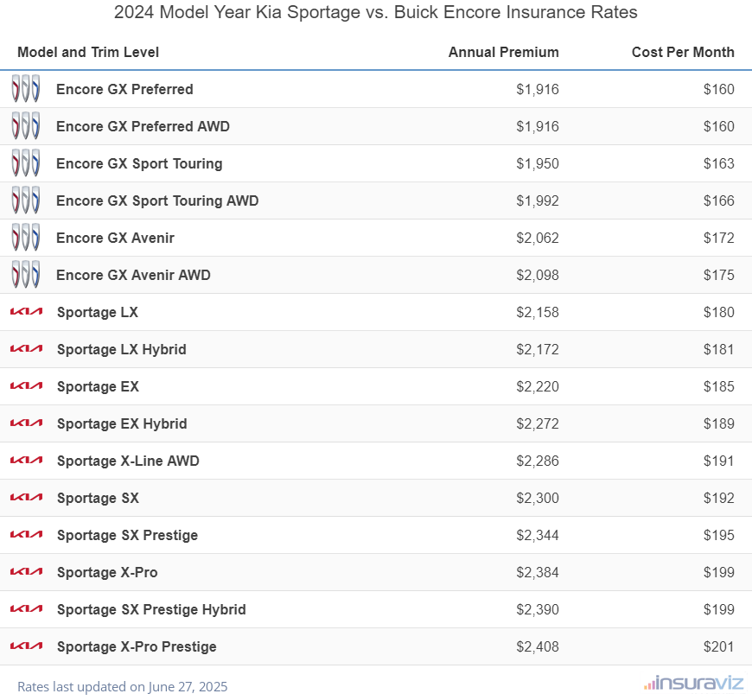Click the $2,300 annual premium value

click(538, 498)
